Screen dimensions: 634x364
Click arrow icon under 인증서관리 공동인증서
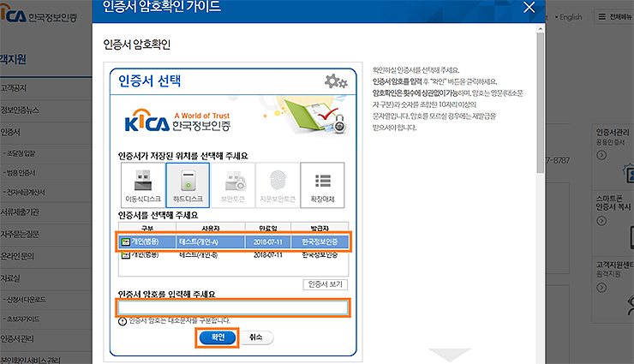click(601, 155)
